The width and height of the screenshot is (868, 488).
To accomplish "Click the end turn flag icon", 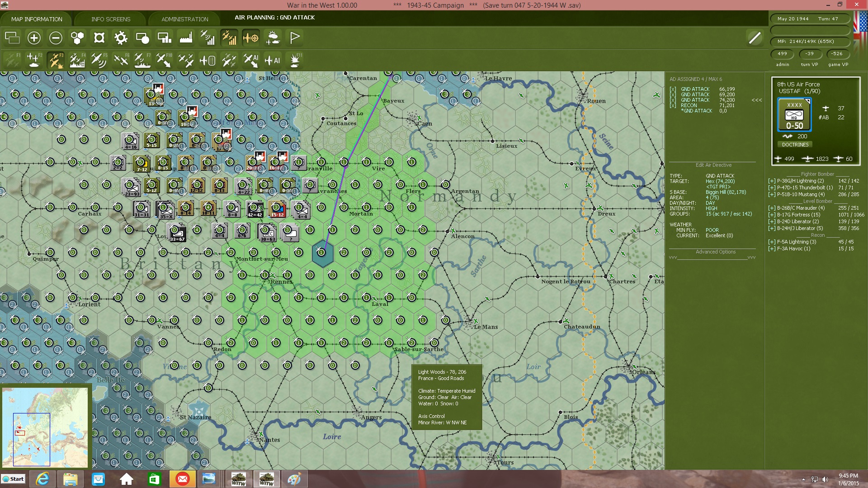I will pyautogui.click(x=294, y=38).
